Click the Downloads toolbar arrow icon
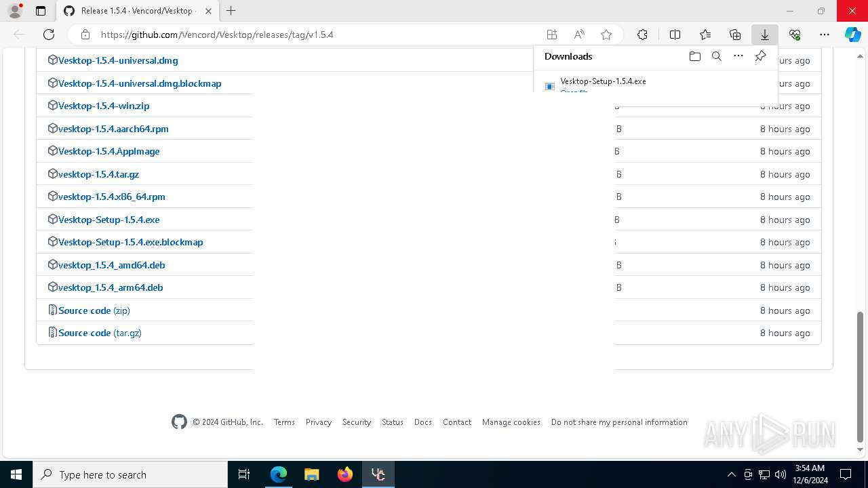Screen dimensions: 868x488 pos(765,35)
